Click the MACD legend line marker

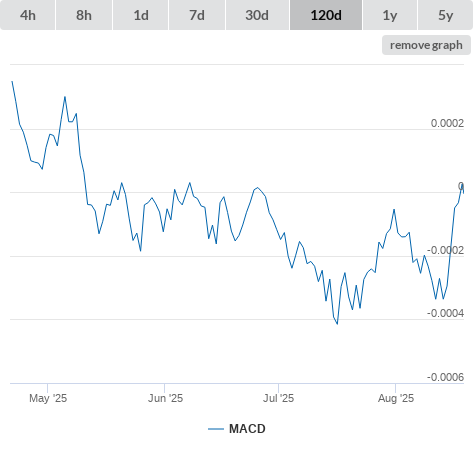coord(216,429)
